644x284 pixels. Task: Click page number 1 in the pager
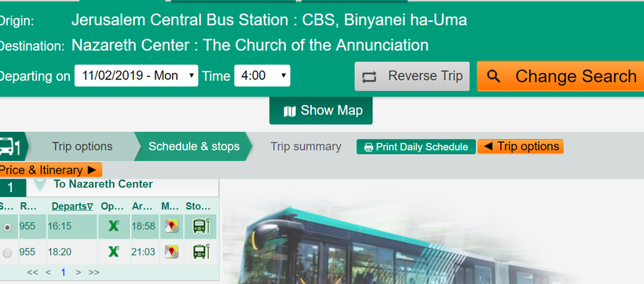click(x=63, y=272)
